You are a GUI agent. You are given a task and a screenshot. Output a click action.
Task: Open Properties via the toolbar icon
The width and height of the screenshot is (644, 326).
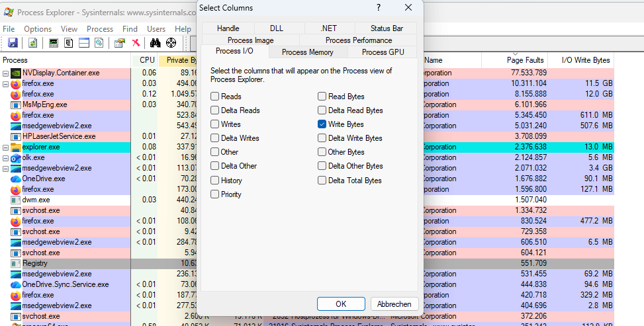(x=120, y=43)
